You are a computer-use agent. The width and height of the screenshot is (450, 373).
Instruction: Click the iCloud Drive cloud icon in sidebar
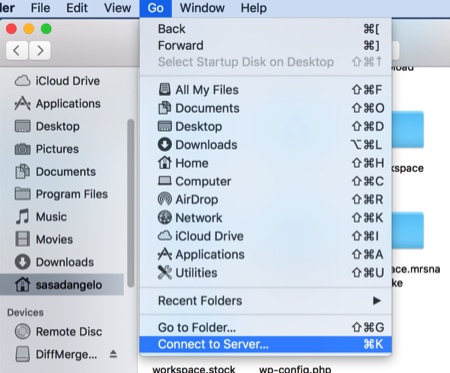[x=22, y=81]
